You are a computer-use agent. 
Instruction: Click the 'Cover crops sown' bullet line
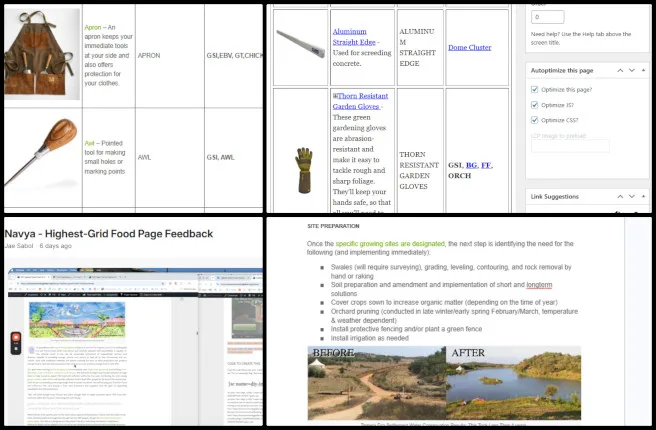click(444, 302)
